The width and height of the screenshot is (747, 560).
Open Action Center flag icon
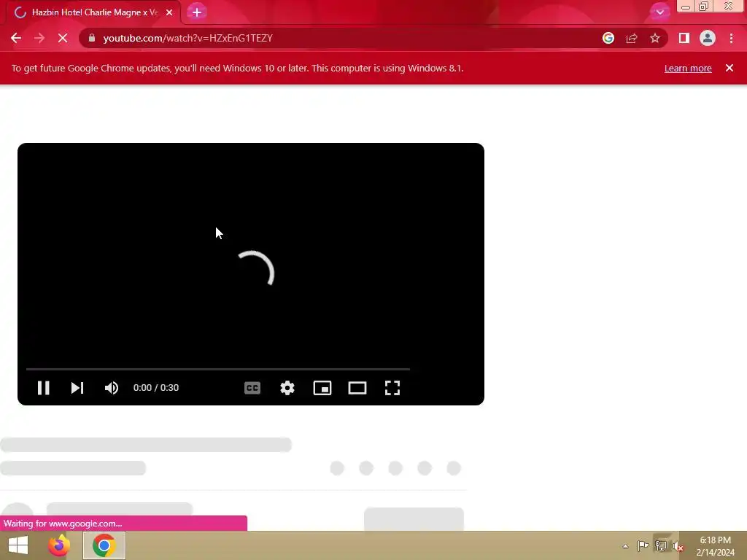coord(643,546)
